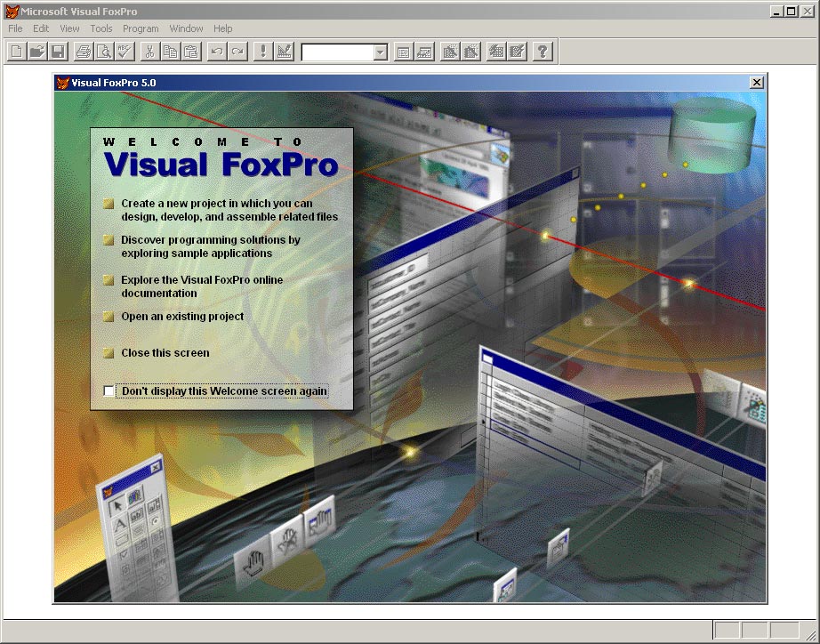Click the Cut scissors icon

coord(149,52)
